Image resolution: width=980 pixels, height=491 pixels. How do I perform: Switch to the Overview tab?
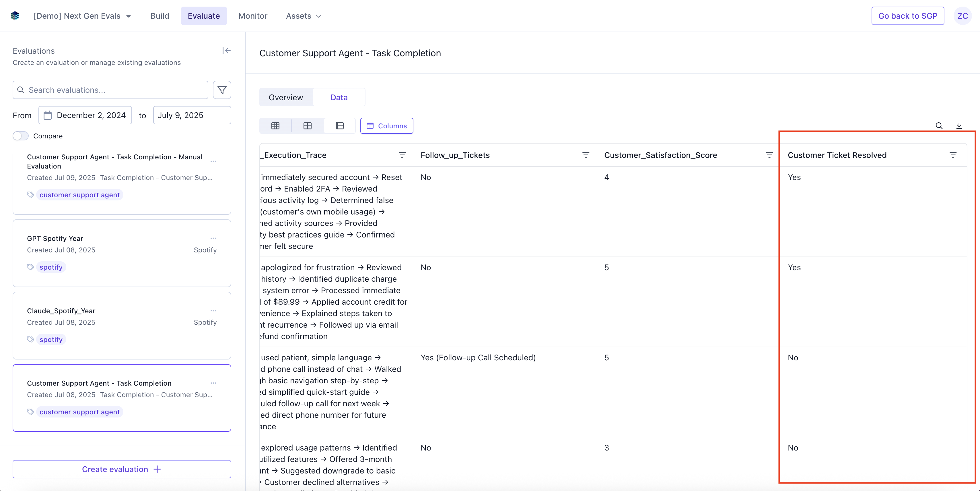286,97
